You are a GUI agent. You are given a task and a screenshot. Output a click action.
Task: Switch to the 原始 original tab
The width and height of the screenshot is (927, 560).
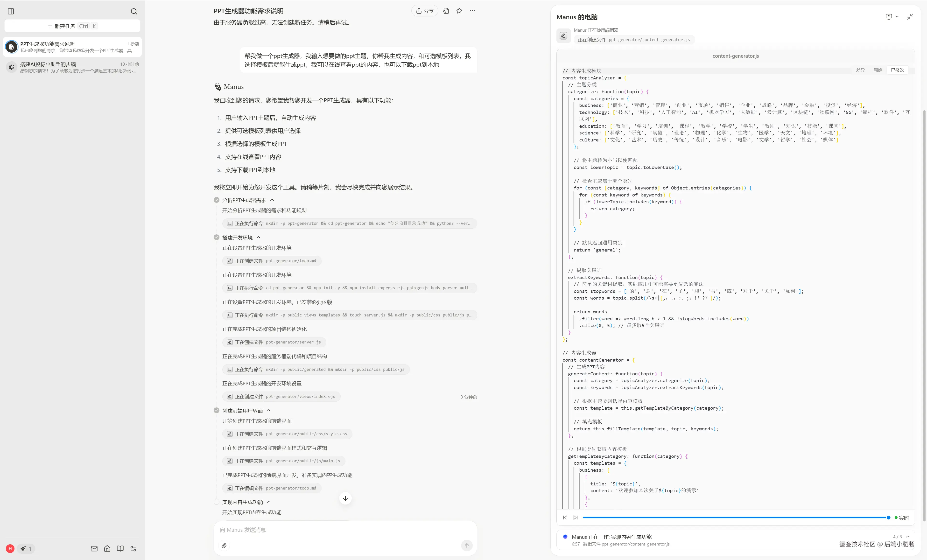coord(878,70)
